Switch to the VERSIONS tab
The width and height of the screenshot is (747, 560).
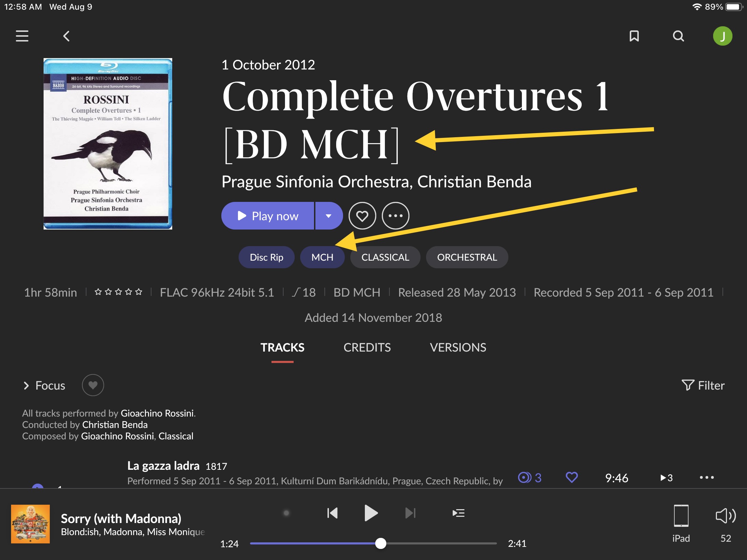[458, 347]
